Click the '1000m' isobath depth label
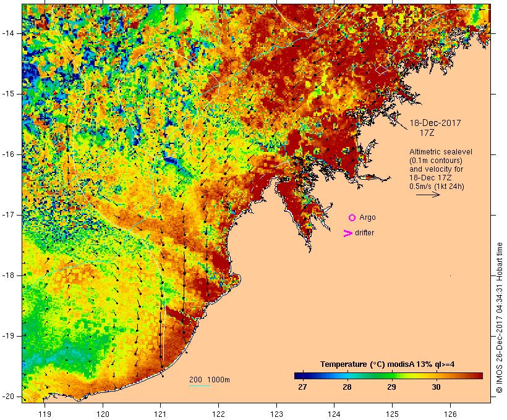507x420 pixels. tap(218, 380)
